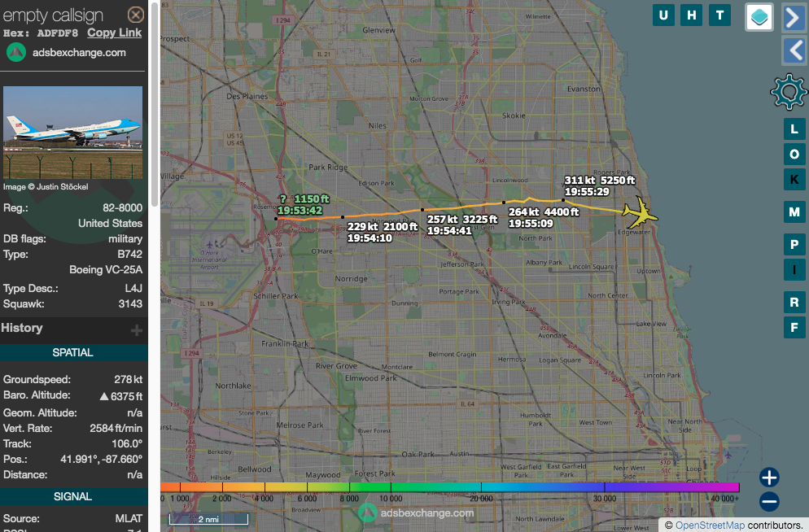Toggle the H map button

coord(691,15)
